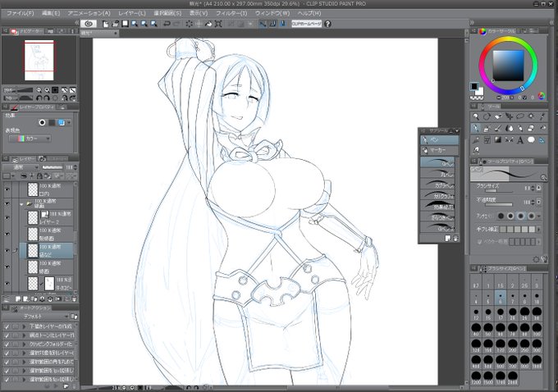Select the Gradient tool icon
Screen dimensions: 558x392
pyautogui.click(x=498, y=140)
